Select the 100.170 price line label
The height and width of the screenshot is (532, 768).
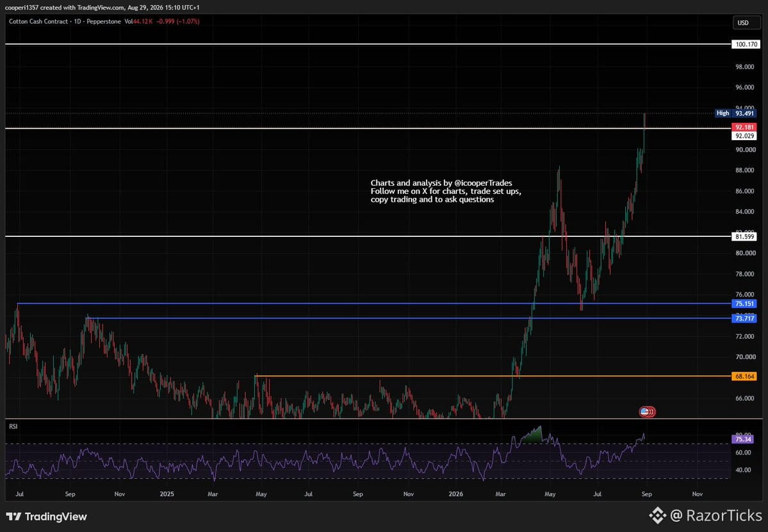click(746, 45)
